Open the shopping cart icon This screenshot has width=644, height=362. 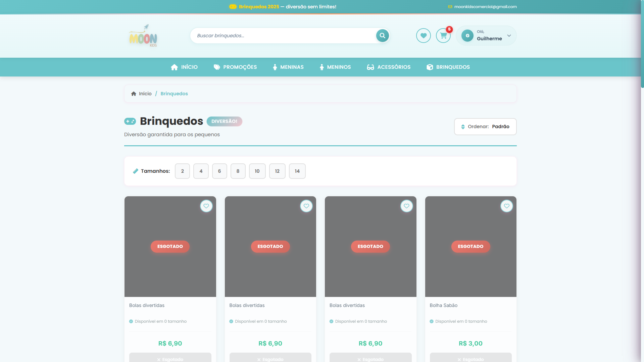tap(443, 36)
